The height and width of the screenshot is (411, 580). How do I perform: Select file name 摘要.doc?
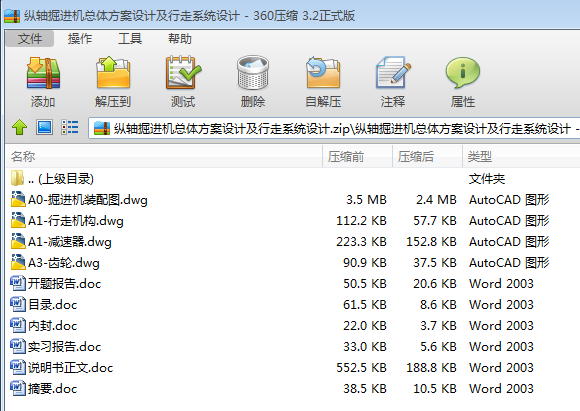pos(53,389)
